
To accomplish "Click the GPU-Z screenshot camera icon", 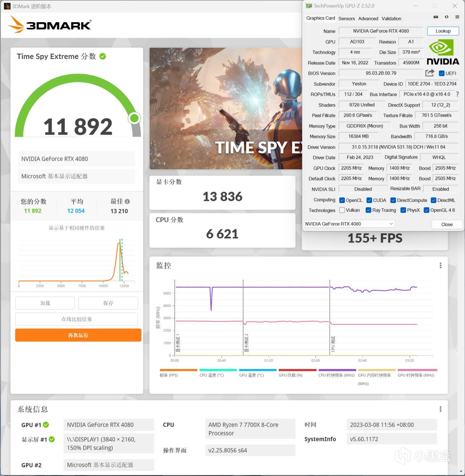I will tap(436, 17).
